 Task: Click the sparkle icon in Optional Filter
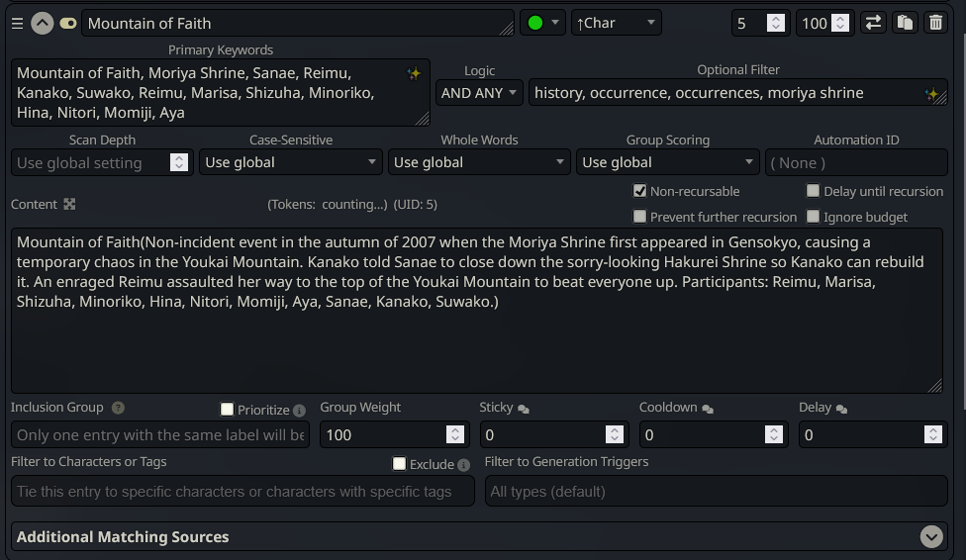coord(931,94)
